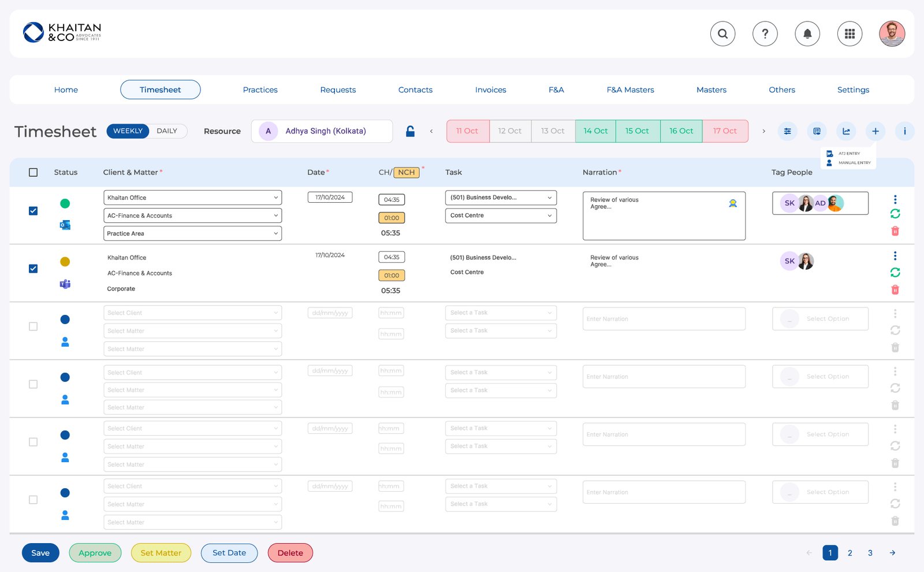Expand the Practice Area dropdown
Screen dimensions: 924x572
[192, 233]
